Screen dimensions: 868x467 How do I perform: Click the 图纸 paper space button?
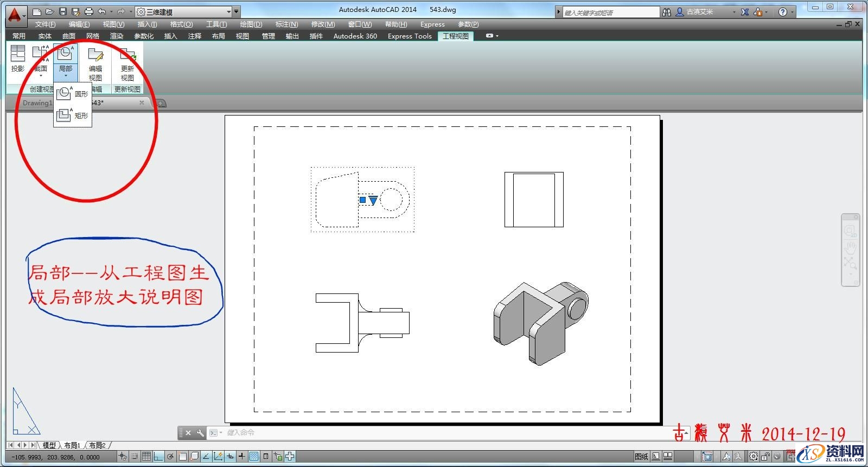(x=641, y=457)
